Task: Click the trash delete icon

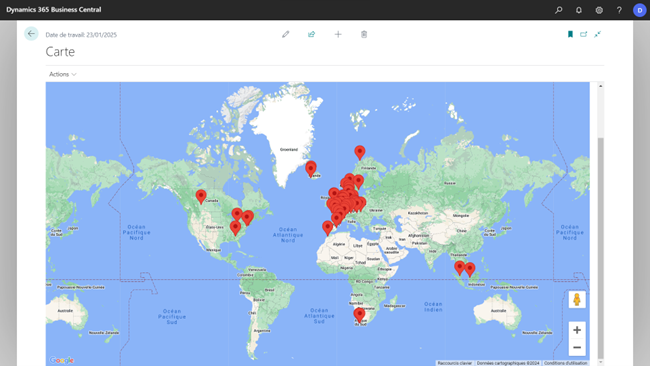Action: [x=364, y=34]
